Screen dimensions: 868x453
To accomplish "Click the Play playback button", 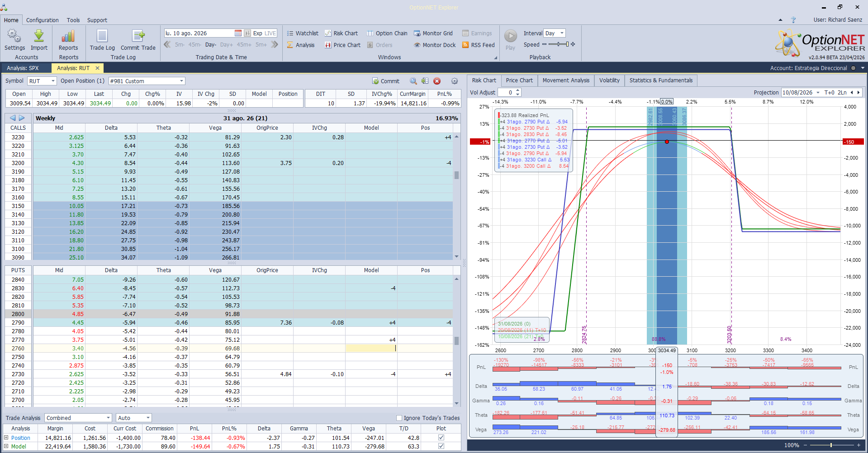I will pos(510,39).
